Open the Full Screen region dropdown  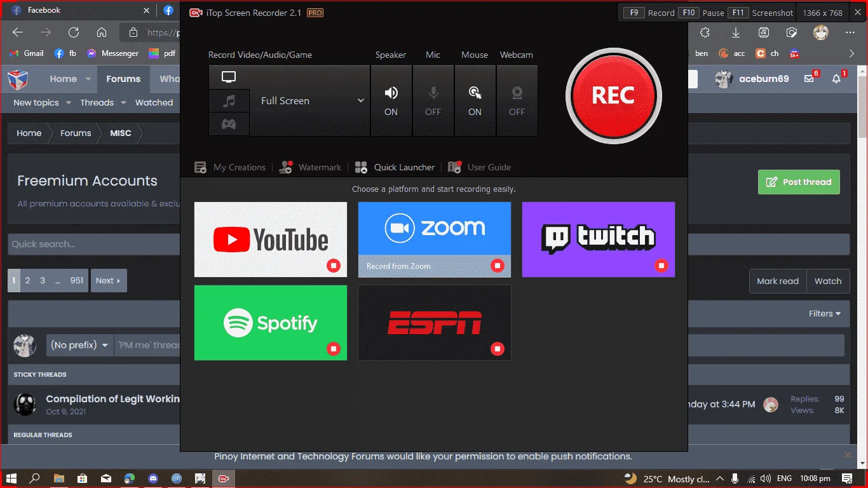pyautogui.click(x=309, y=100)
